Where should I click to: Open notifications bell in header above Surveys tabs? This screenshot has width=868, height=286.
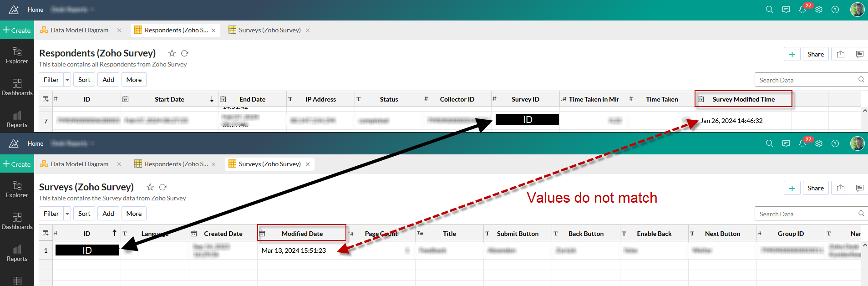point(802,143)
